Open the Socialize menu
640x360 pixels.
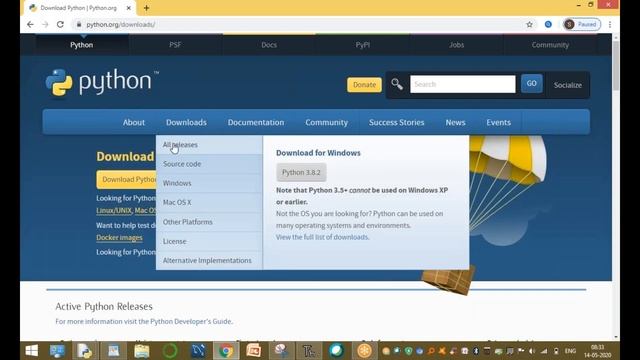[568, 85]
